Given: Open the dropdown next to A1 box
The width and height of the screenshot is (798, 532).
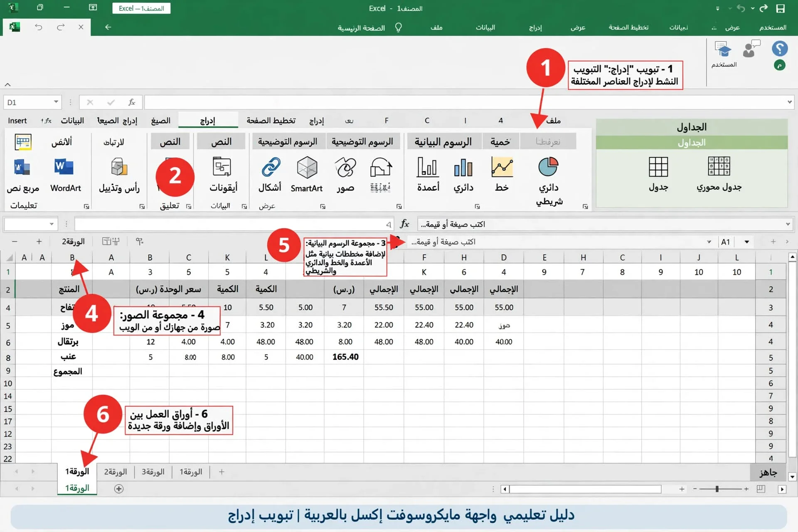Looking at the screenshot, I should click(x=747, y=242).
